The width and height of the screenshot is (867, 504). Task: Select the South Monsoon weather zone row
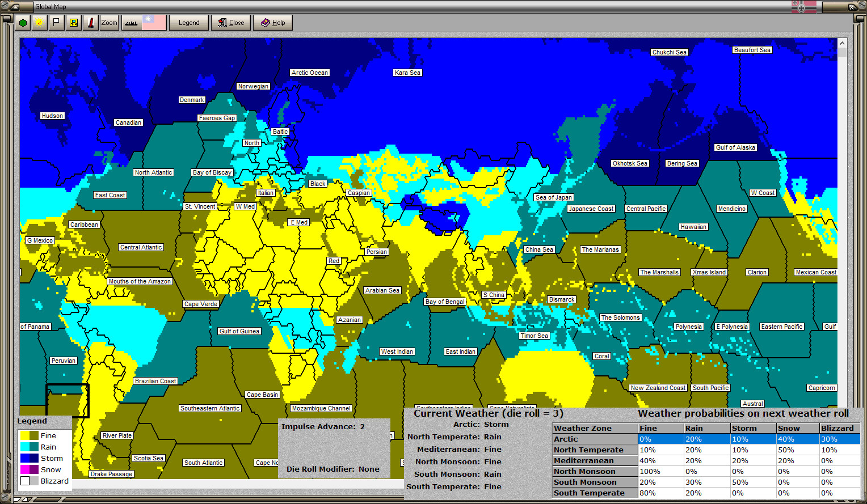(x=706, y=482)
